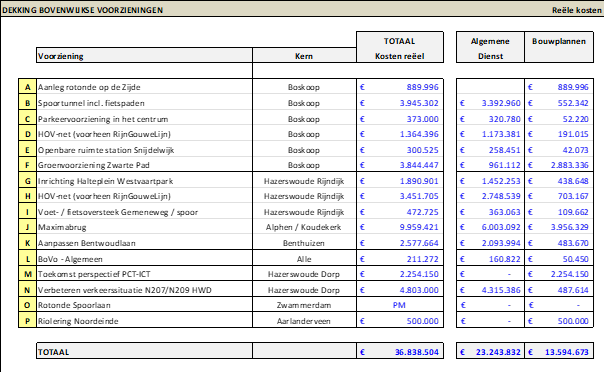Click the yellow row letter 'A'
Viewport: 604px width, 372px height.
coord(27,87)
